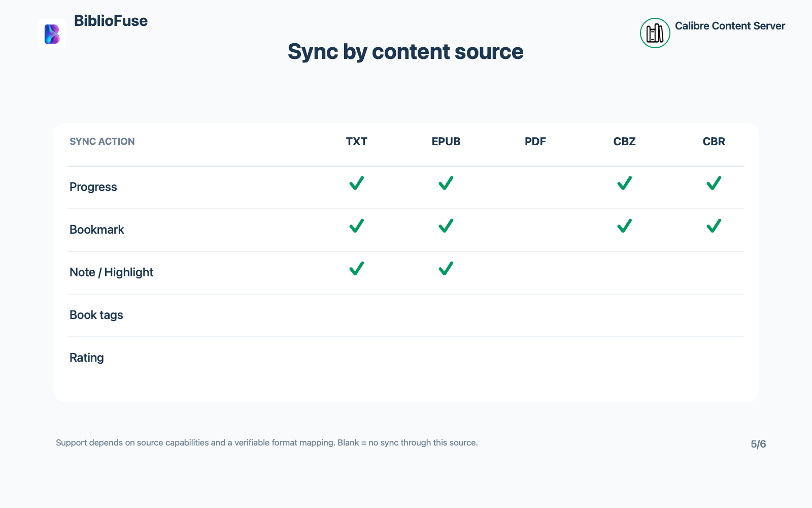Viewport: 812px width, 508px height.
Task: Click the Note / Highlight checkmark under TXT
Action: pyautogui.click(x=357, y=268)
